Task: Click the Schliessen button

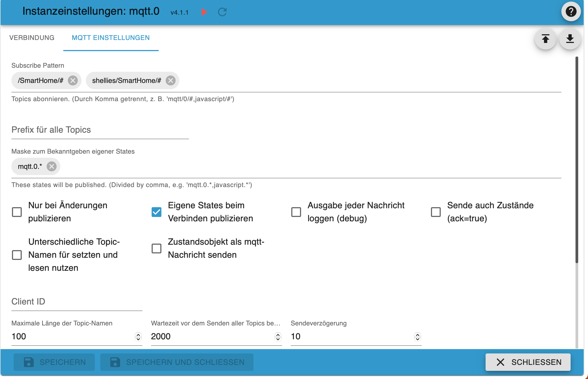Action: pos(528,362)
